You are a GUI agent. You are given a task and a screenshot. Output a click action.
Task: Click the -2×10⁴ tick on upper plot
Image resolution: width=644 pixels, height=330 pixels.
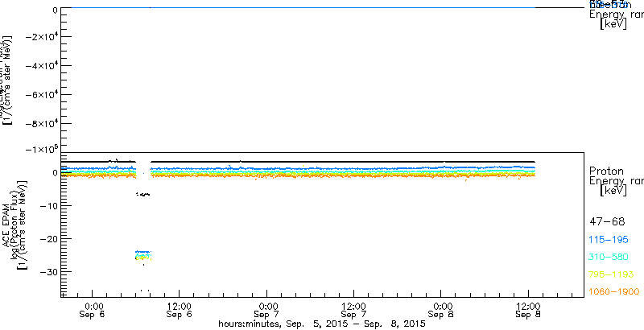coord(41,37)
